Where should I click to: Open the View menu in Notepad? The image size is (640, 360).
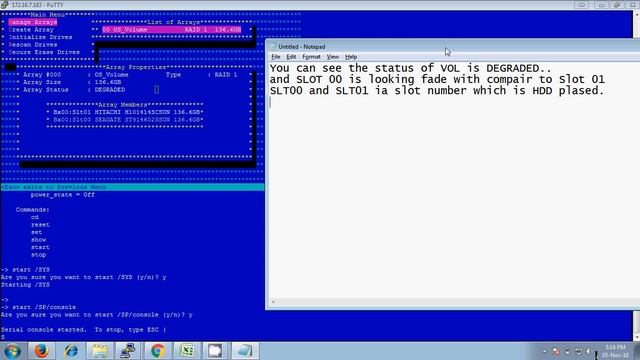pyautogui.click(x=333, y=57)
